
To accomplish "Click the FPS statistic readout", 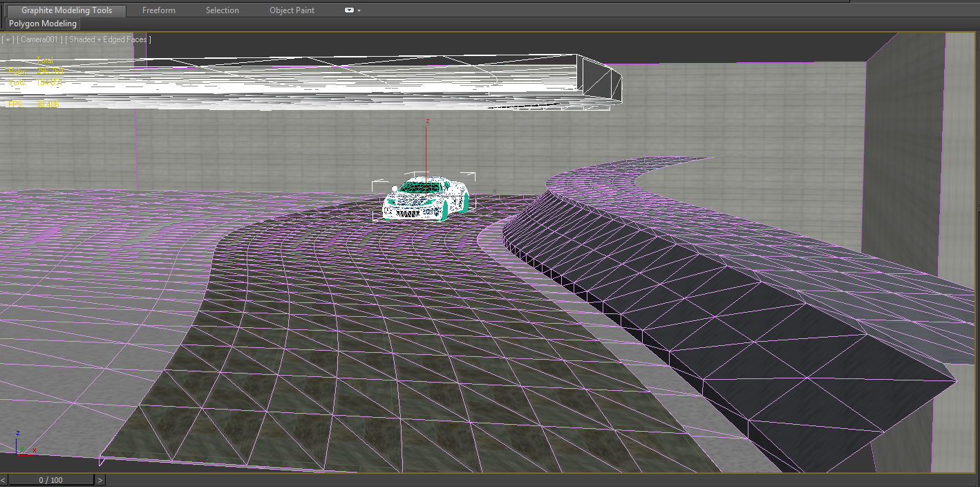I will point(34,104).
